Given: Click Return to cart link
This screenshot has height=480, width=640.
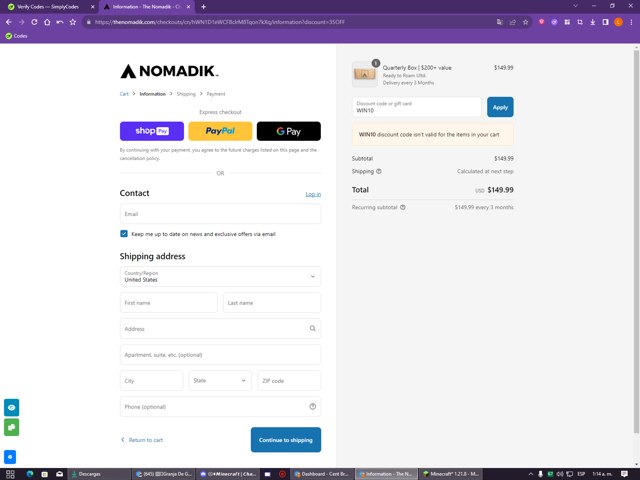Looking at the screenshot, I should 142,440.
